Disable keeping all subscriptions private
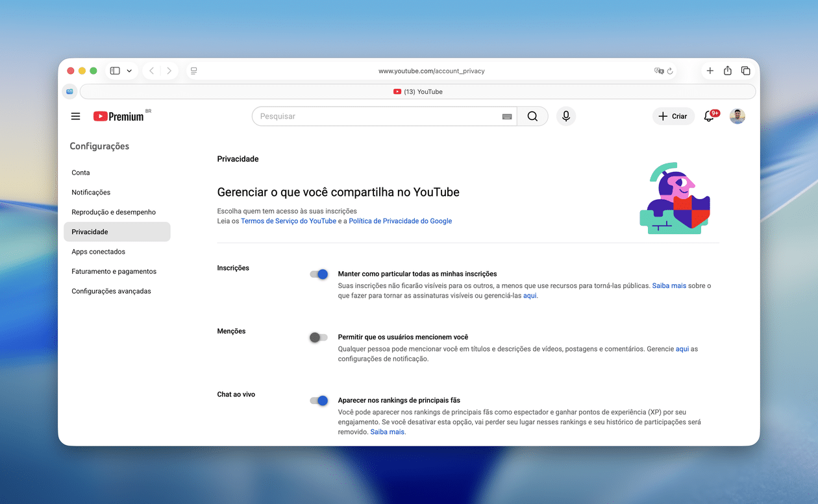Viewport: 818px width, 504px height. [x=319, y=274]
